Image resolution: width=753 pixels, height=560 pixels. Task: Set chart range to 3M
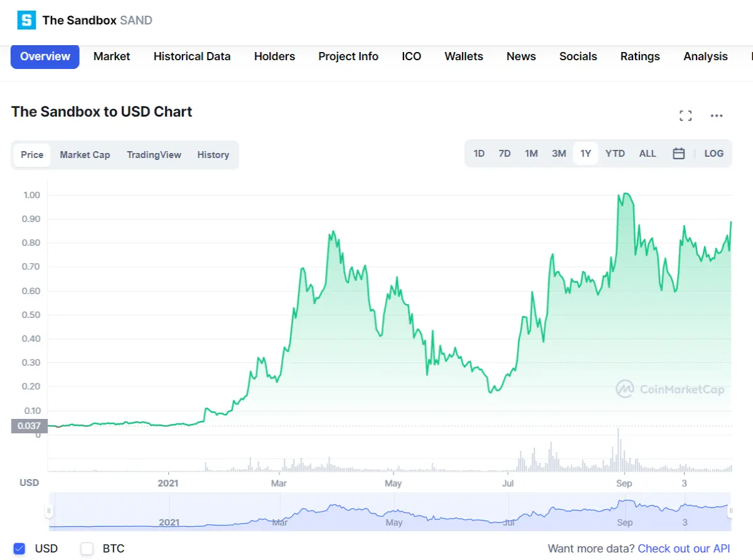(x=558, y=154)
